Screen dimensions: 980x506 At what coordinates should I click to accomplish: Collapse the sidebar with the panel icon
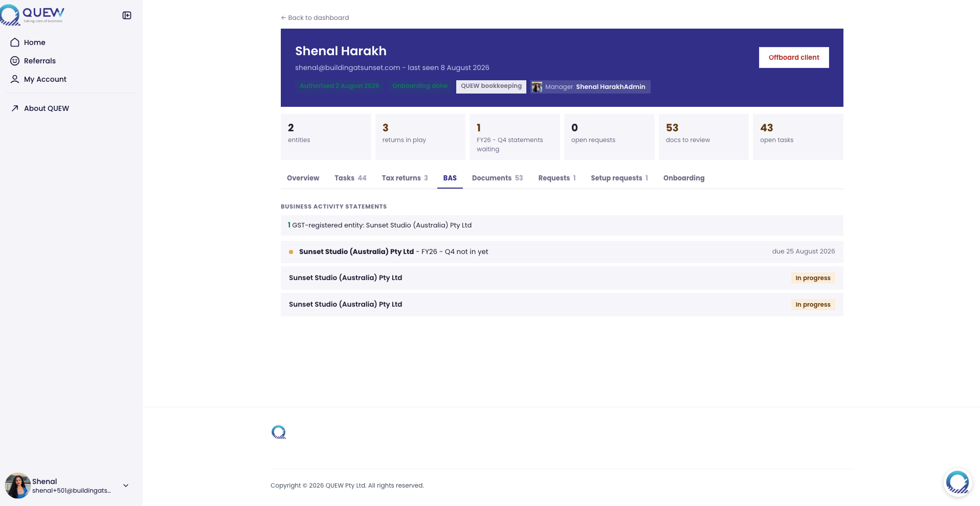(127, 15)
